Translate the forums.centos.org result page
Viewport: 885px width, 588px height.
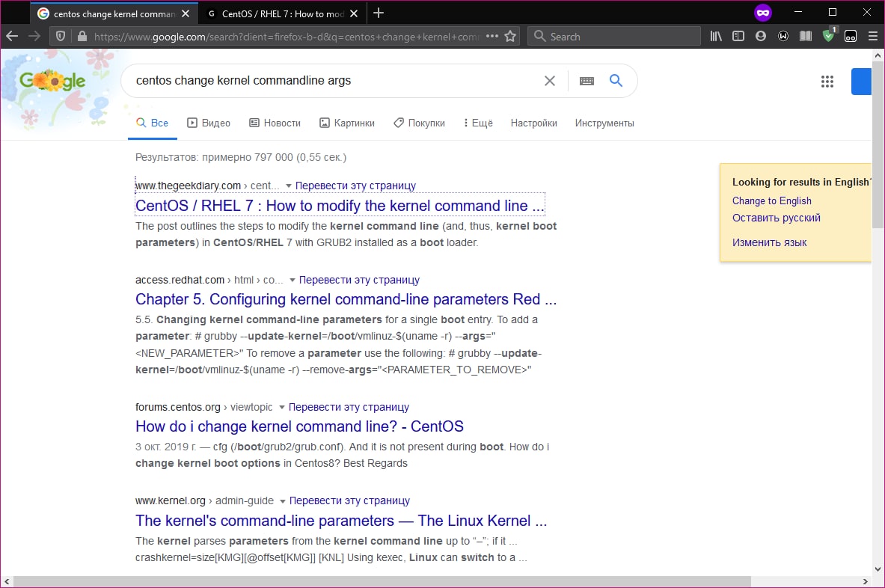click(x=349, y=408)
